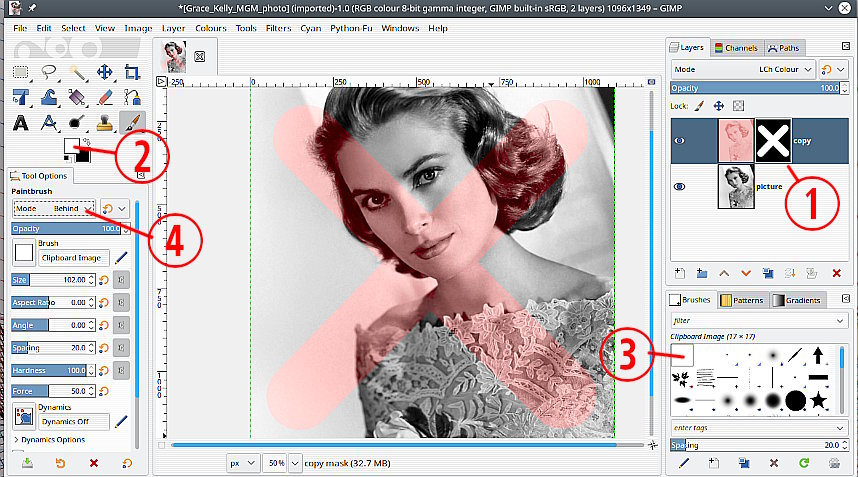Open the paintbrush Mode Behind dropdown
Screen dimensions: 858x477
[55, 208]
